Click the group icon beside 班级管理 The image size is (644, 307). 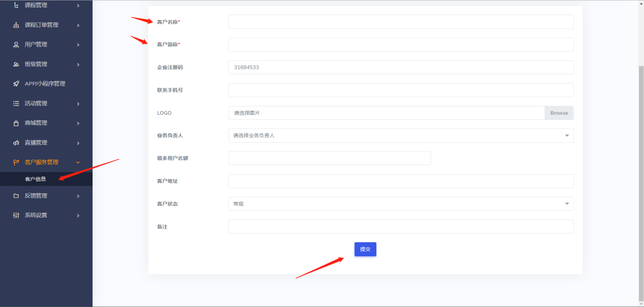[16, 64]
